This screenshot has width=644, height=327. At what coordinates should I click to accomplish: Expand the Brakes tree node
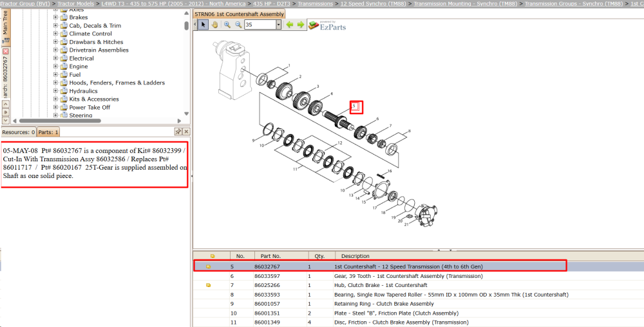click(55, 17)
